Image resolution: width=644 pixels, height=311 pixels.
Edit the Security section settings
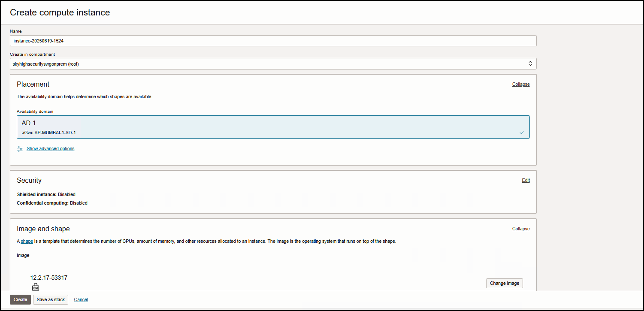pyautogui.click(x=526, y=181)
